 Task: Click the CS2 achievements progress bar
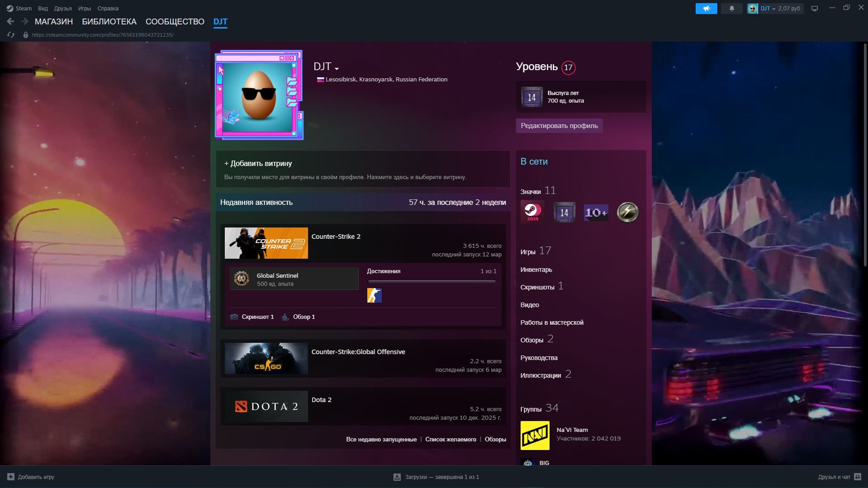tap(432, 282)
